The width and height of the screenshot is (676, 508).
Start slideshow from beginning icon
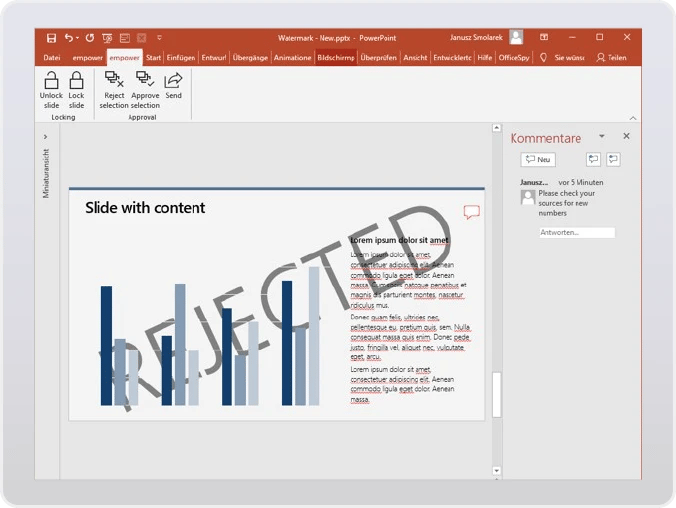tap(107, 38)
